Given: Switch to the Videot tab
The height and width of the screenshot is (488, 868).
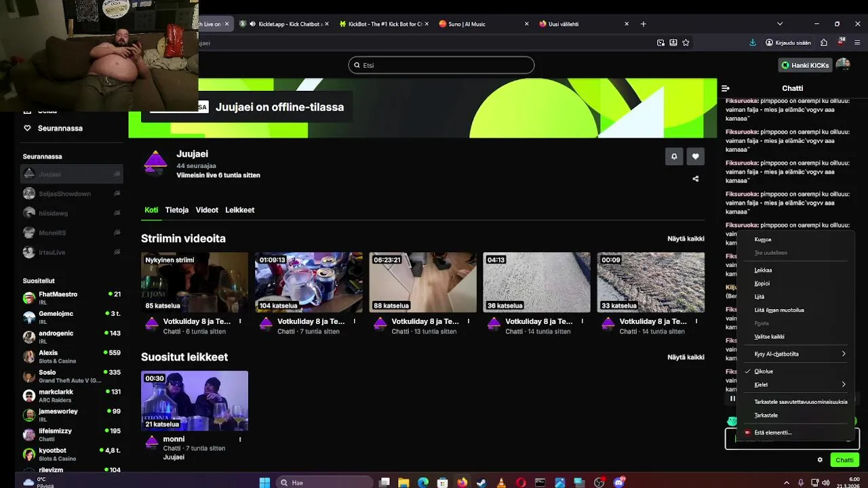Looking at the screenshot, I should pos(207,210).
